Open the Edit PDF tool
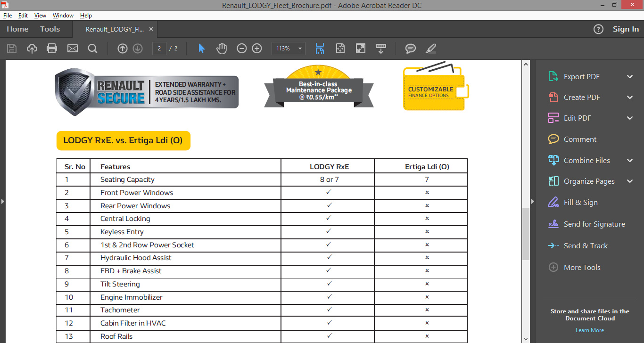The width and height of the screenshot is (644, 343). [x=577, y=118]
